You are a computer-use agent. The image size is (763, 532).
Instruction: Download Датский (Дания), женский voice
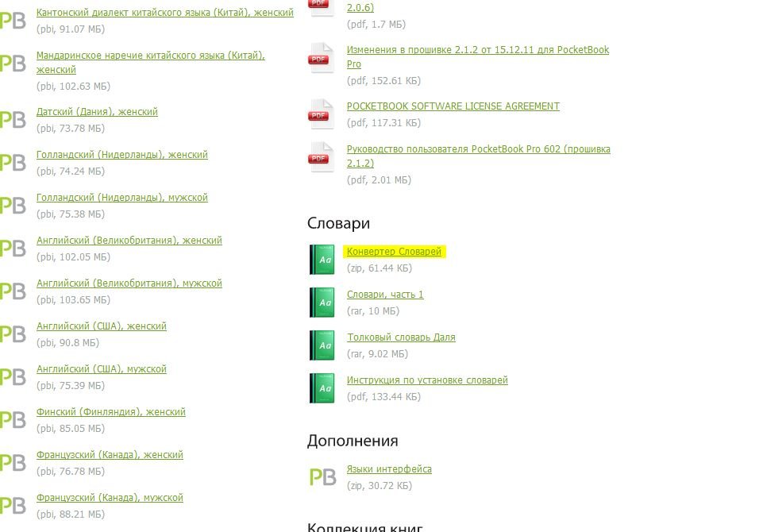[x=97, y=112]
